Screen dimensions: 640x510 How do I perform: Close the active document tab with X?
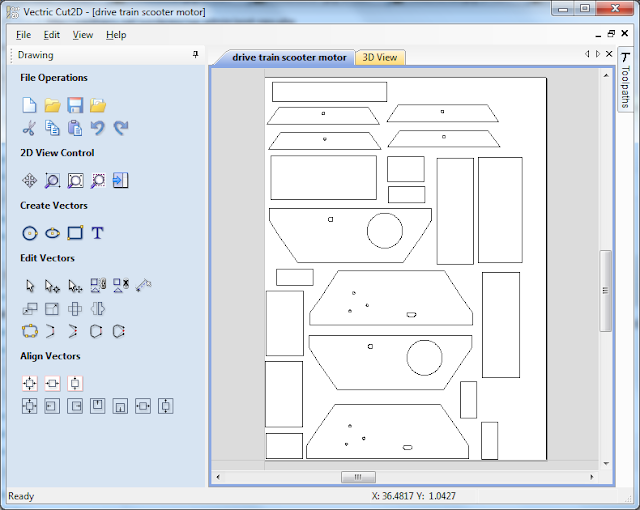[609, 54]
